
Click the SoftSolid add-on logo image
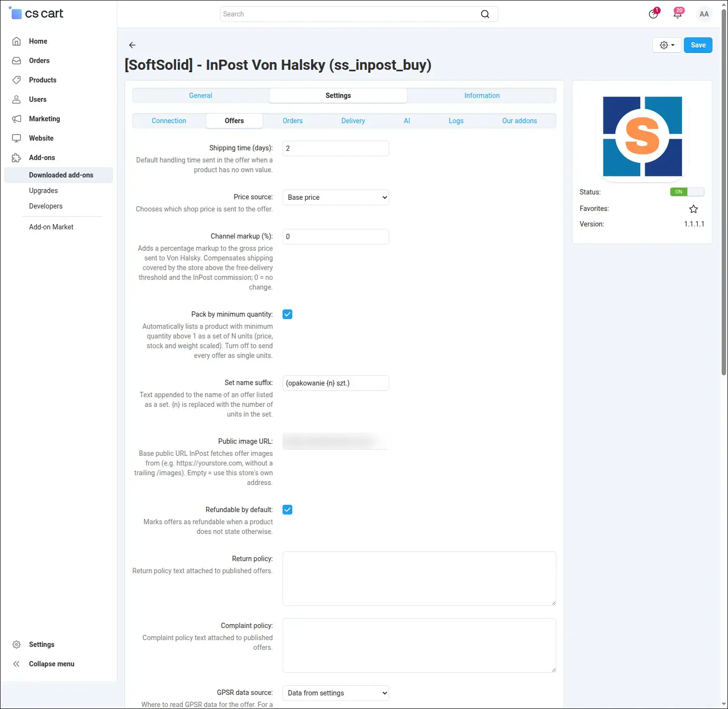pos(642,137)
